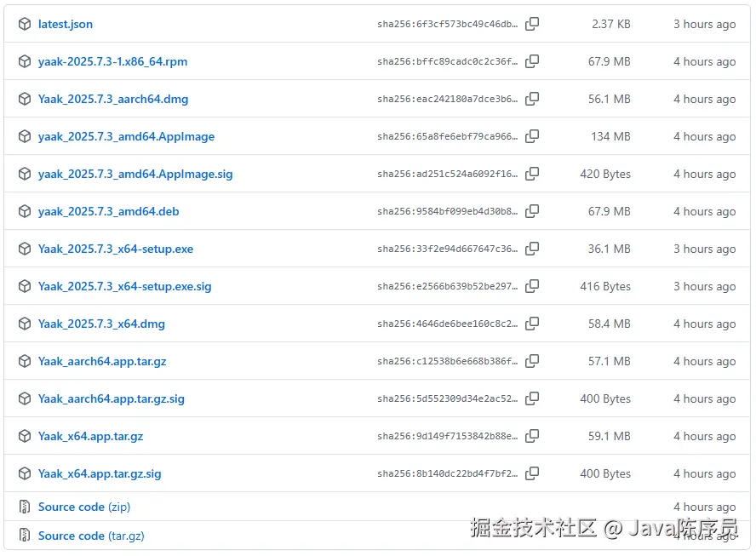Download Yaak_2025.7.3_aarch64.dmg

[113, 100]
